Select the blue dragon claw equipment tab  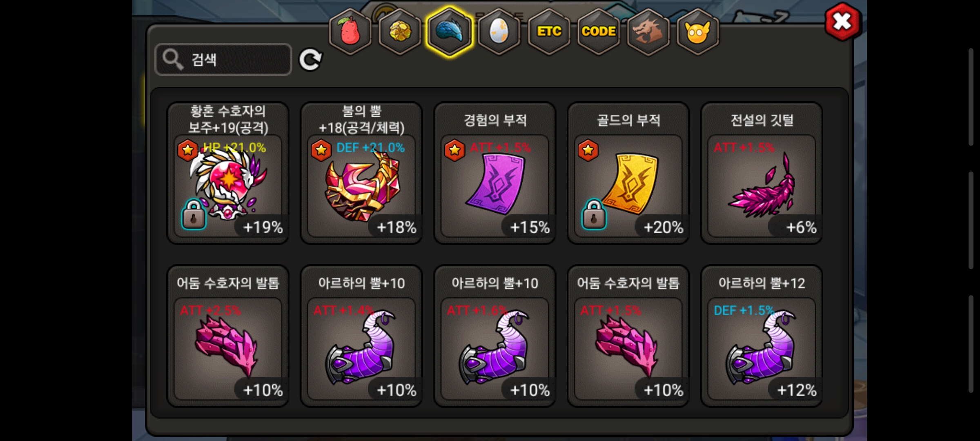tap(449, 31)
